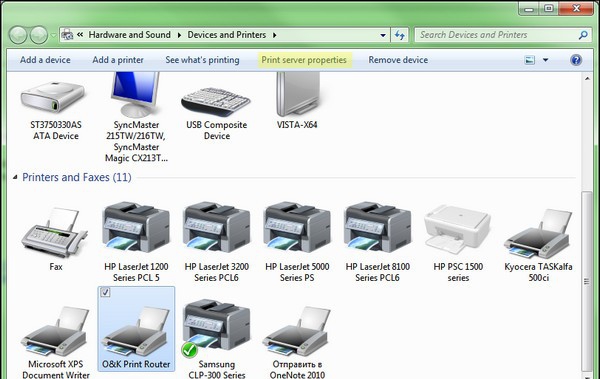This screenshot has width=600, height=379.
Task: Go to Hardware and Sound breadcrumb
Action: [x=129, y=35]
